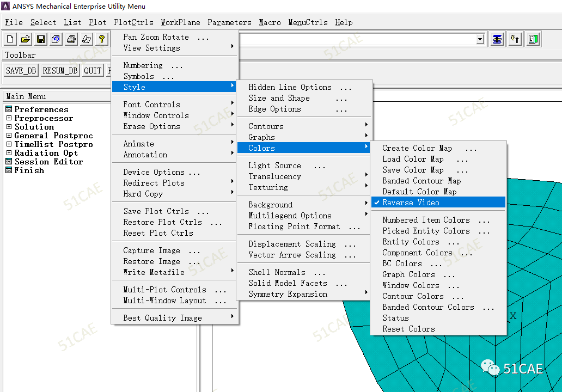
Task: Choose Reset Colors entry
Action: pyautogui.click(x=438, y=329)
